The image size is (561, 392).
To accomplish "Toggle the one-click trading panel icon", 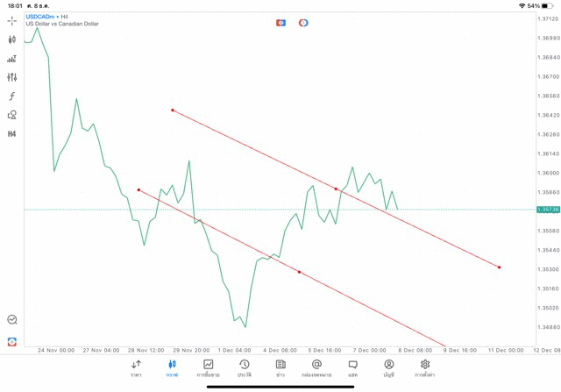I will [x=280, y=23].
